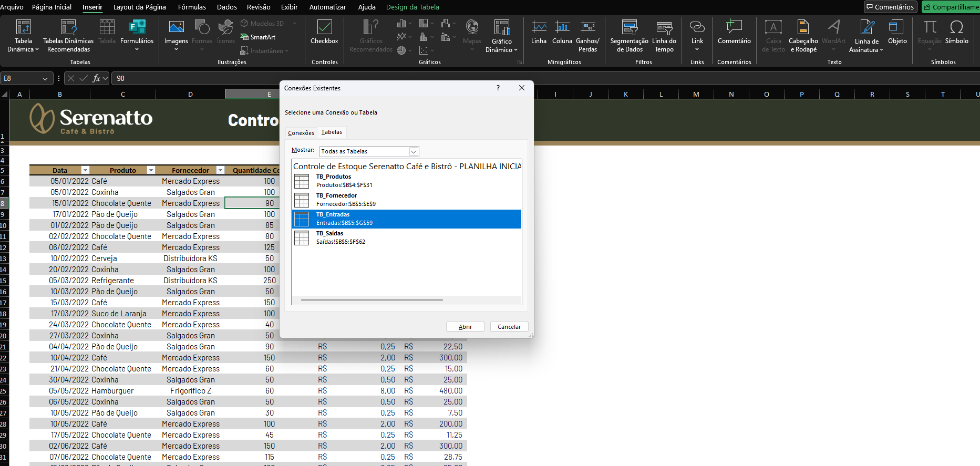Open the Página Inicial ribbon tab

pyautogui.click(x=51, y=7)
